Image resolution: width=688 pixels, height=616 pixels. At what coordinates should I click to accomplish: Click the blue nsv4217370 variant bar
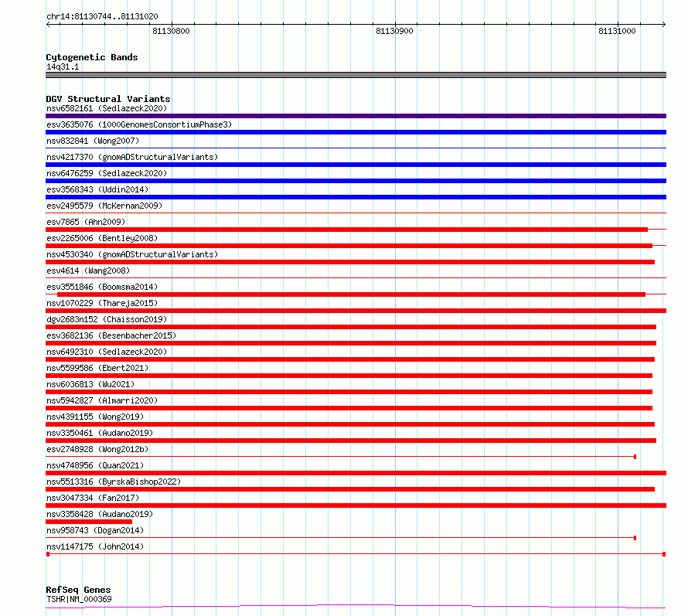pyautogui.click(x=356, y=165)
